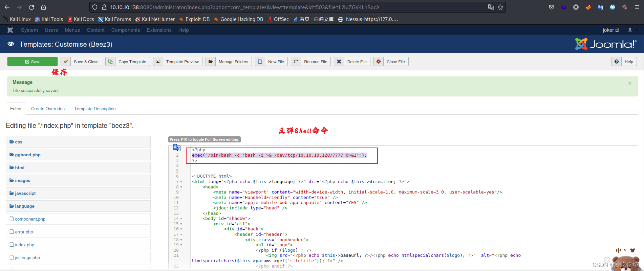
Task: Expand the ggbond.php folder
Action: click(78, 155)
